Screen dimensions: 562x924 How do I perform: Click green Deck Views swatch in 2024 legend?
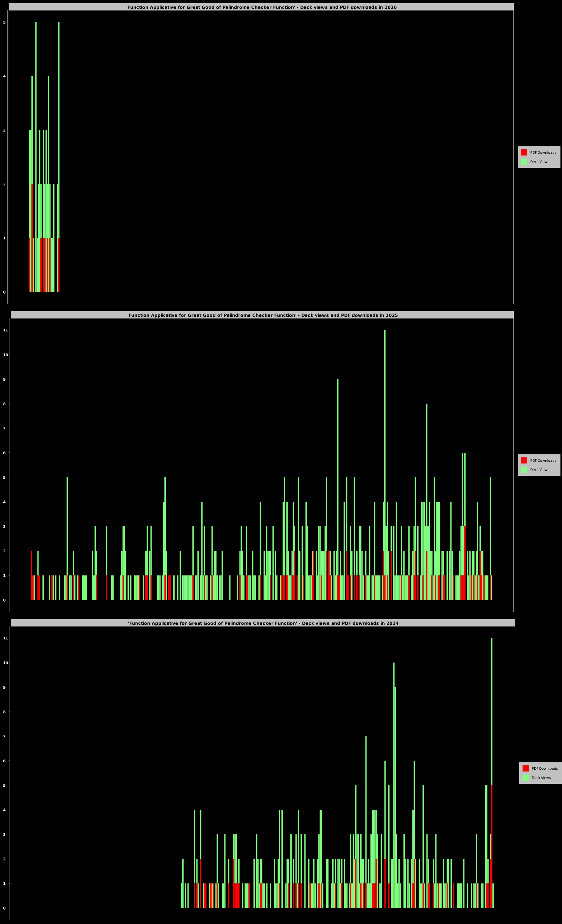tap(525, 778)
